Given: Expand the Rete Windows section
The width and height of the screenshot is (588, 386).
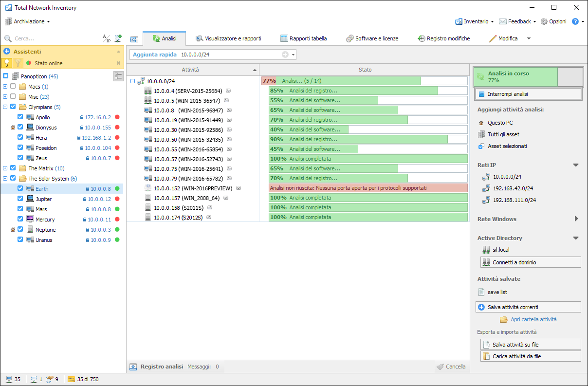Looking at the screenshot, I should click(576, 219).
